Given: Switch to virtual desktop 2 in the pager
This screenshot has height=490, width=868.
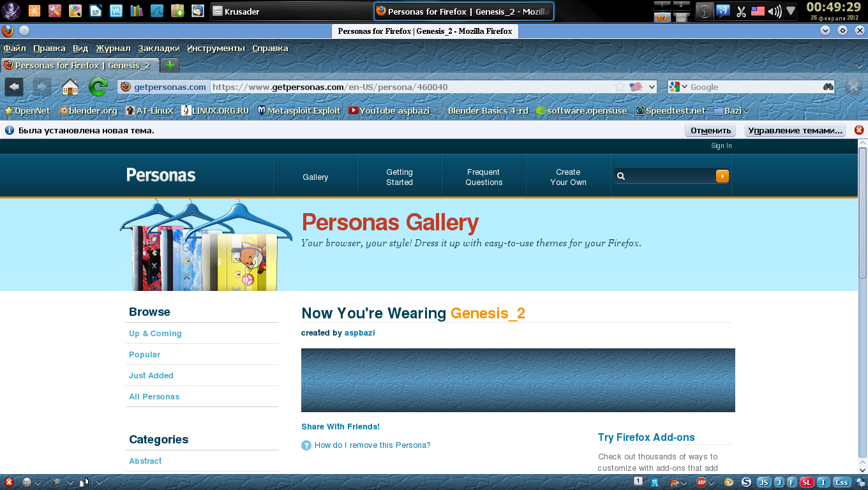Looking at the screenshot, I should coord(682,5).
